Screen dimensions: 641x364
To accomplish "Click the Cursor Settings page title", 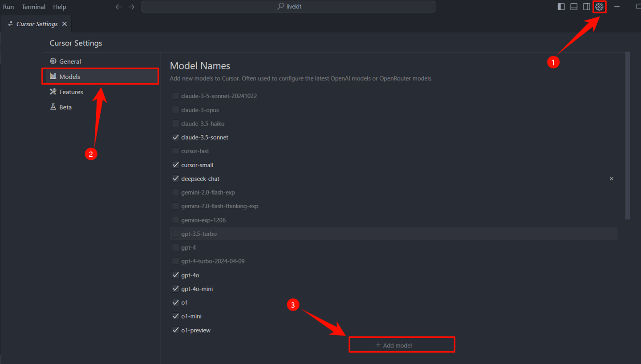I will tap(76, 43).
